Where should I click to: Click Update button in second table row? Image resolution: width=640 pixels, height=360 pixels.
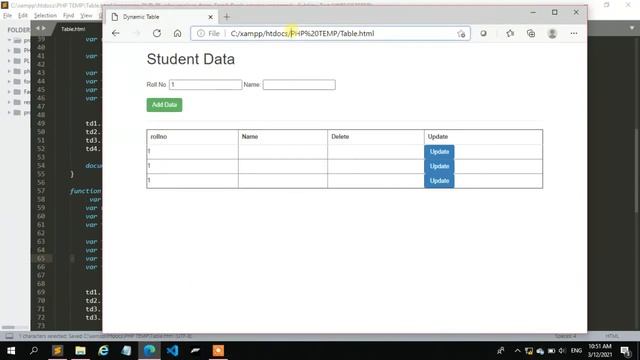(439, 166)
